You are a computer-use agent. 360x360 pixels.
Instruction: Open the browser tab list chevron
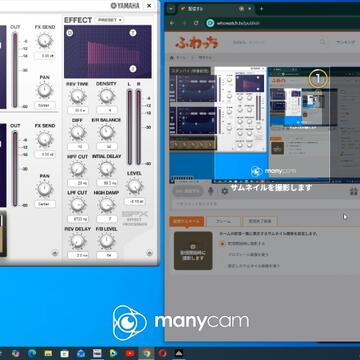(171, 9)
